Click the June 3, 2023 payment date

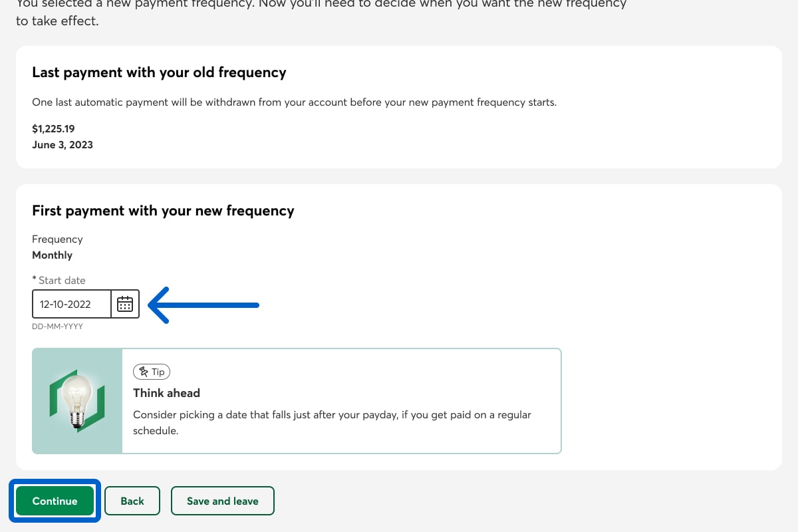(x=63, y=144)
